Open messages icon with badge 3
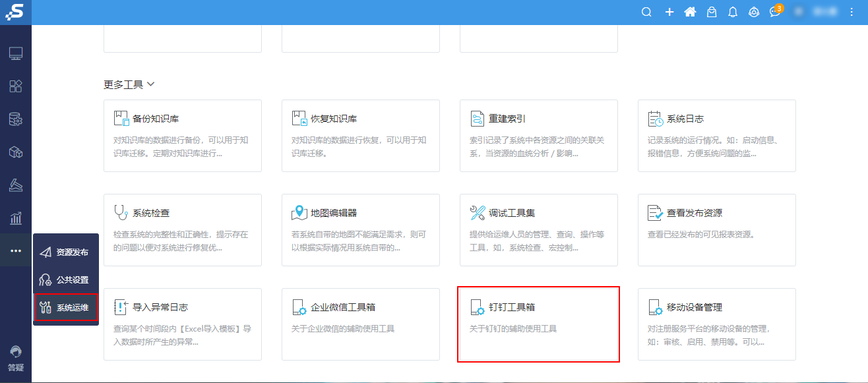Screen dimensions: 868x383 (775, 12)
